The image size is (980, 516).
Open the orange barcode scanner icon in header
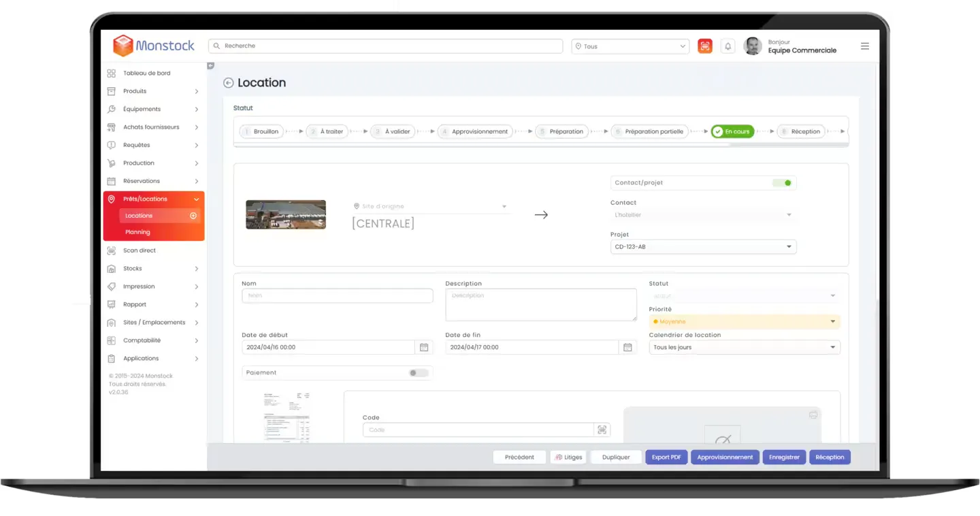coord(705,46)
